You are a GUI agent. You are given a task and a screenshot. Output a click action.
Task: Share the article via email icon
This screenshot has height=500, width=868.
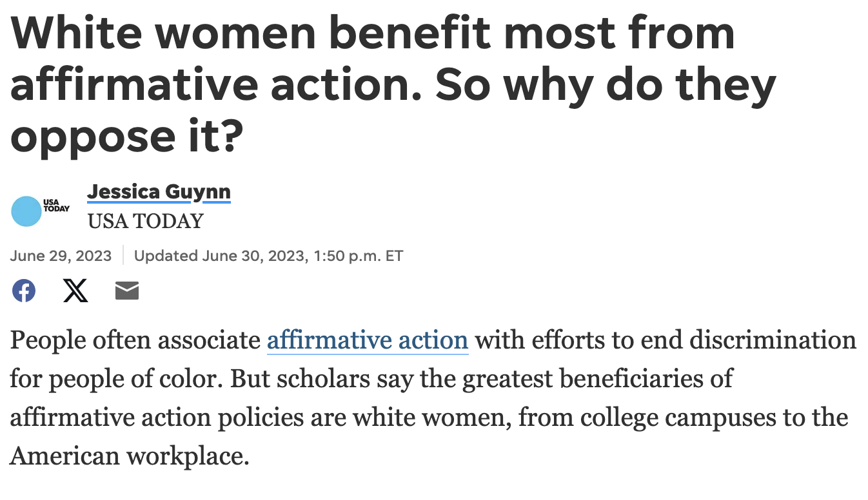(x=127, y=291)
